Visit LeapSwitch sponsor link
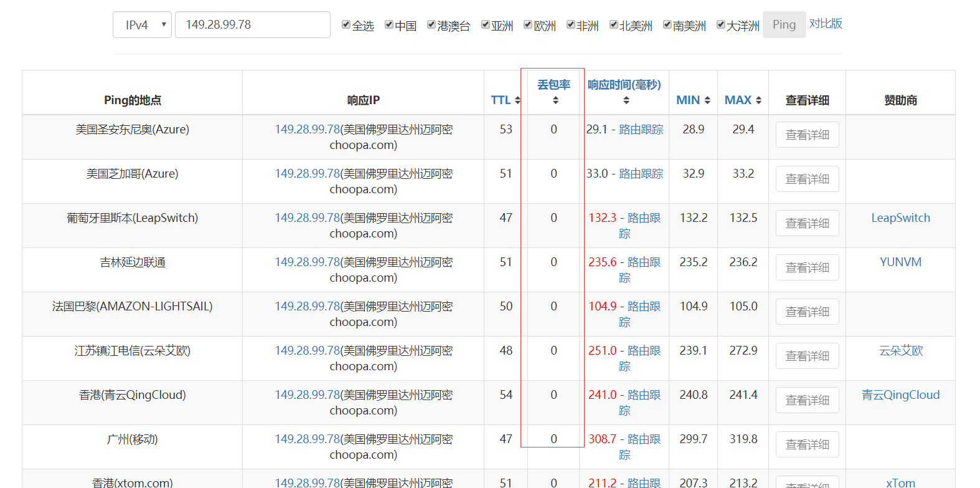 coord(900,218)
